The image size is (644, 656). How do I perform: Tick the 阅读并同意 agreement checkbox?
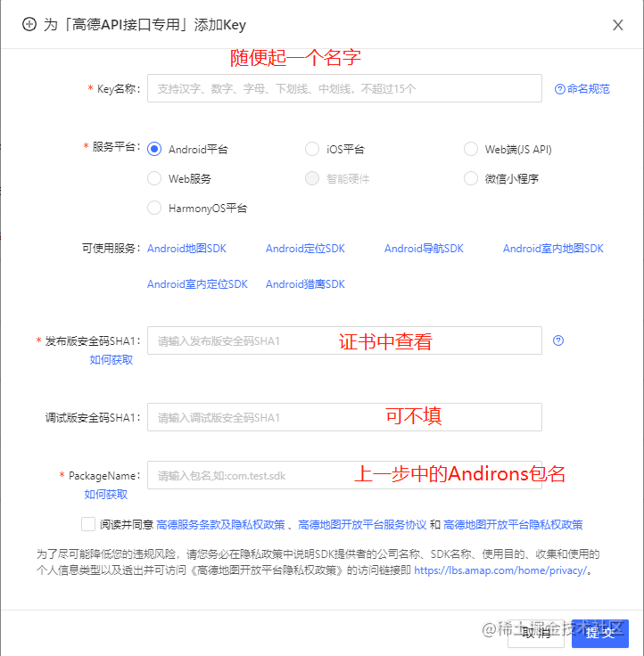[x=88, y=524]
